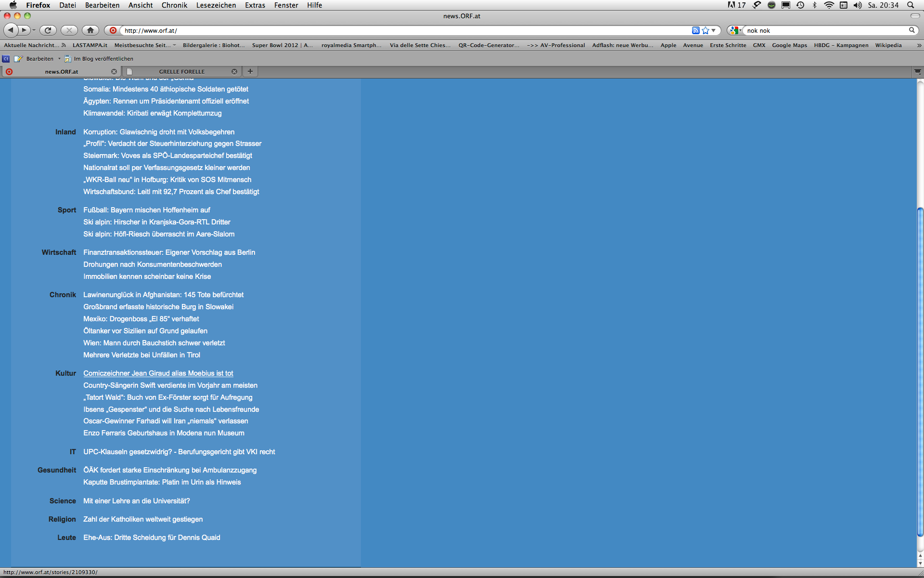Click the magnifier in the search field
924x578 pixels.
point(911,30)
